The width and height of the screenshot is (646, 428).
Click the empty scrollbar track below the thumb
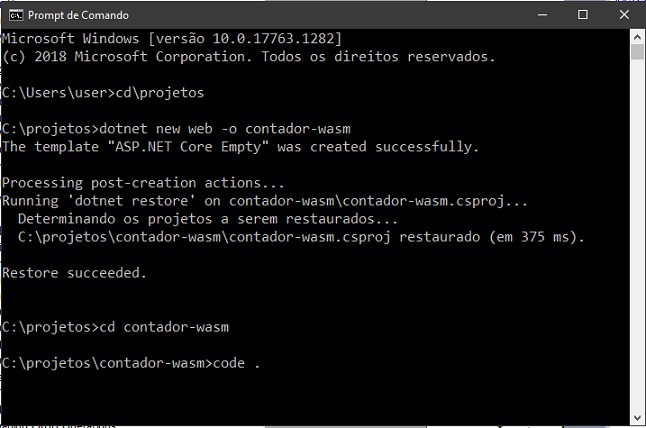pos(637,250)
